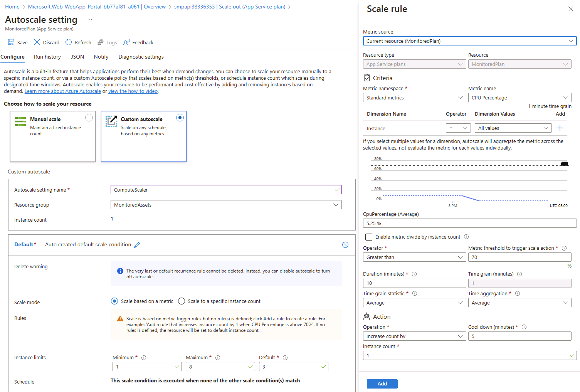Switch to the Run history tab
580x392 pixels.
[47, 57]
